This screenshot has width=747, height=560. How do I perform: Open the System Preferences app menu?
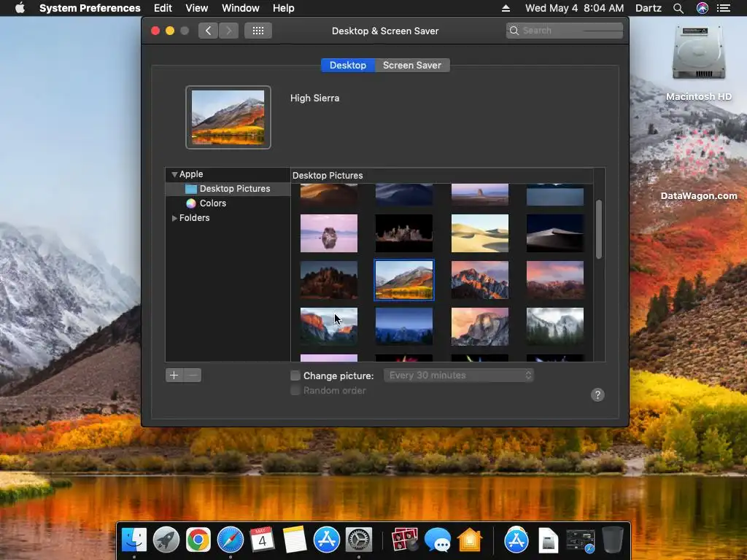pos(90,8)
